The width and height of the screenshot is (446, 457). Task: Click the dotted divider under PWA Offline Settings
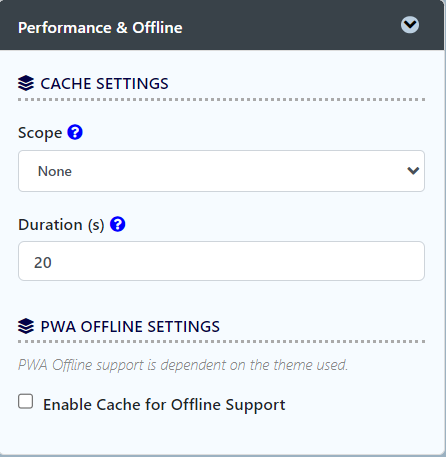(x=221, y=342)
